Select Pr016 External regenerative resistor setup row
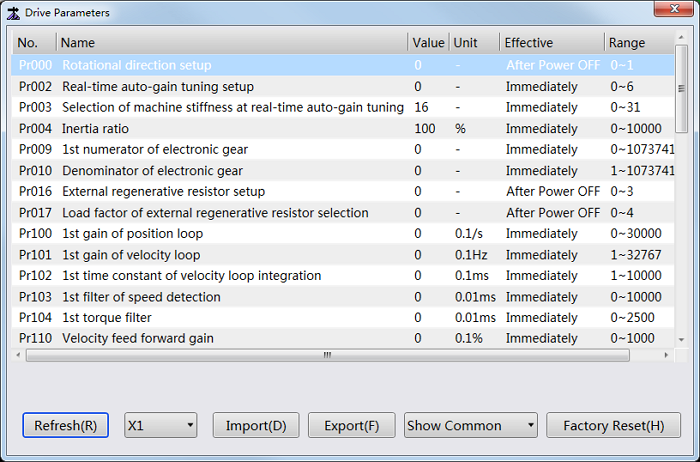The width and height of the screenshot is (700, 462). (343, 191)
